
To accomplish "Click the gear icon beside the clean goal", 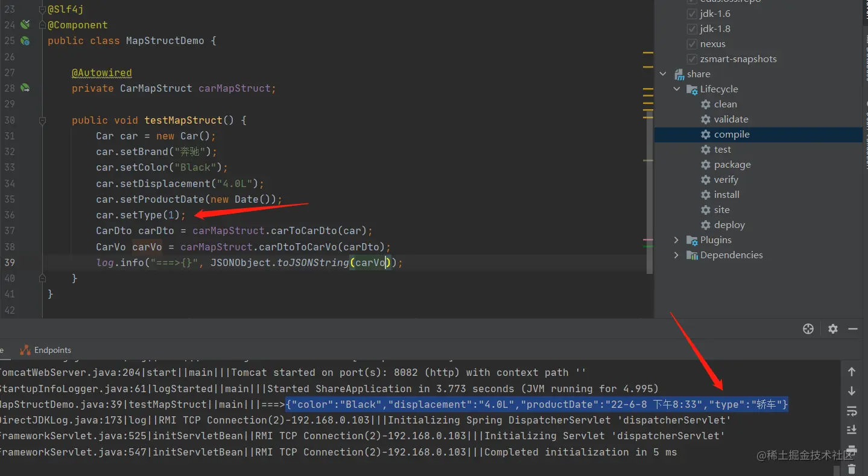I will tap(706, 104).
